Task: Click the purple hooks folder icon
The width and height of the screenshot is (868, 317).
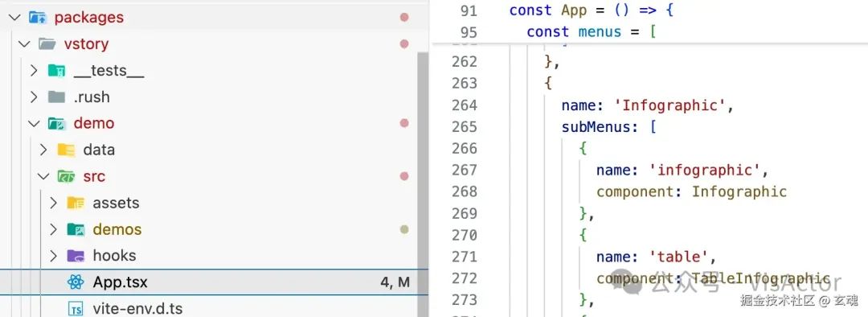Action: coord(76,256)
